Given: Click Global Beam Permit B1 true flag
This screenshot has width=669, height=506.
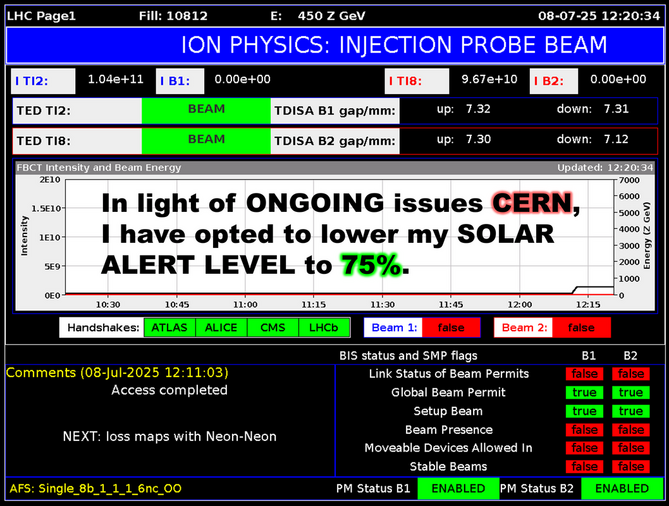Looking at the screenshot, I should click(x=585, y=393).
